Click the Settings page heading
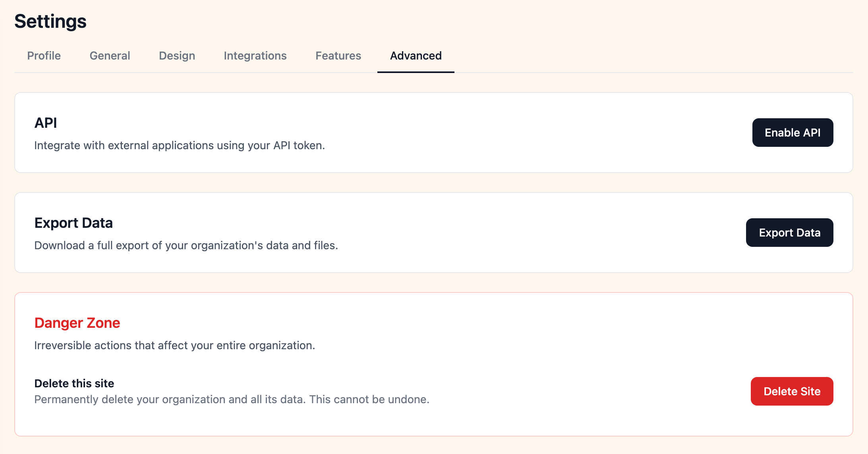This screenshot has height=454, width=868. coord(50,21)
